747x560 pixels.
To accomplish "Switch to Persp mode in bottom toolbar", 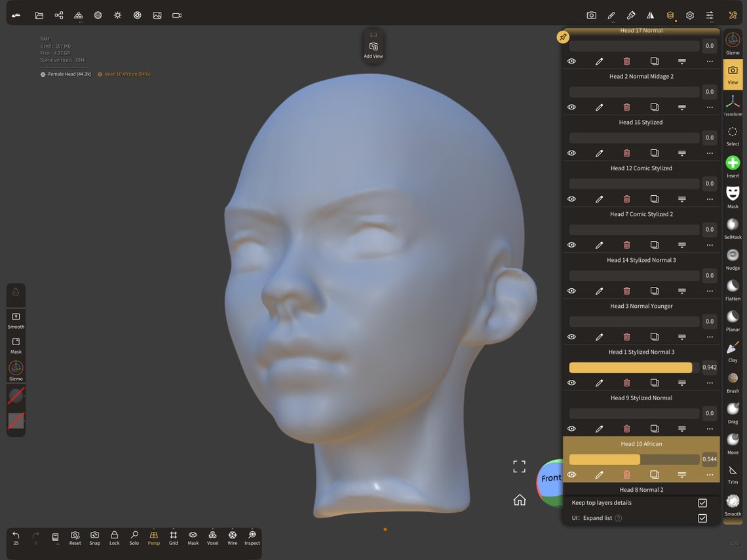I will [153, 538].
